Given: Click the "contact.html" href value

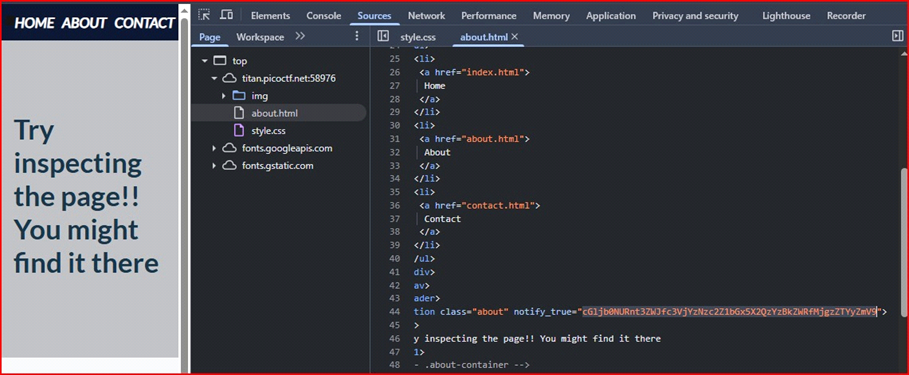Looking at the screenshot, I should click(499, 205).
